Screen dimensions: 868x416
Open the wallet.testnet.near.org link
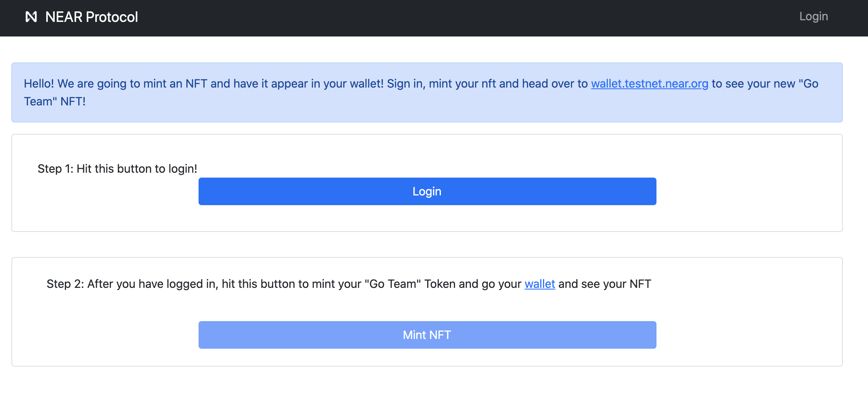(649, 84)
